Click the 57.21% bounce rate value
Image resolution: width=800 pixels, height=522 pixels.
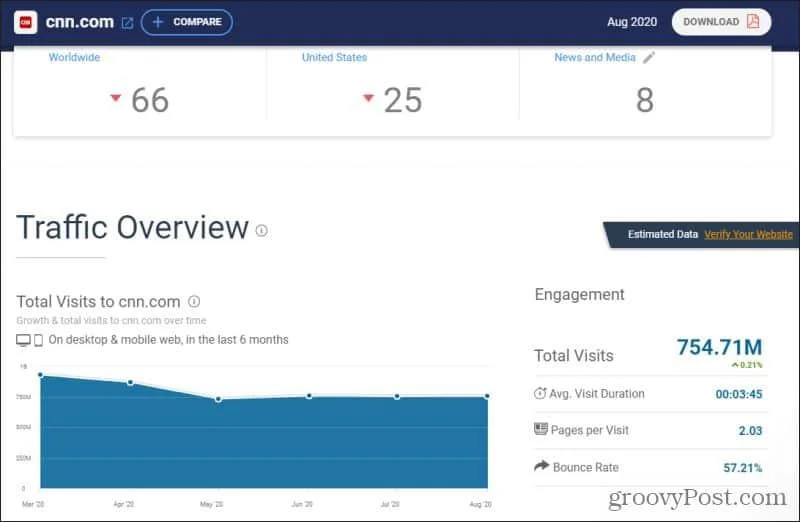pos(743,467)
